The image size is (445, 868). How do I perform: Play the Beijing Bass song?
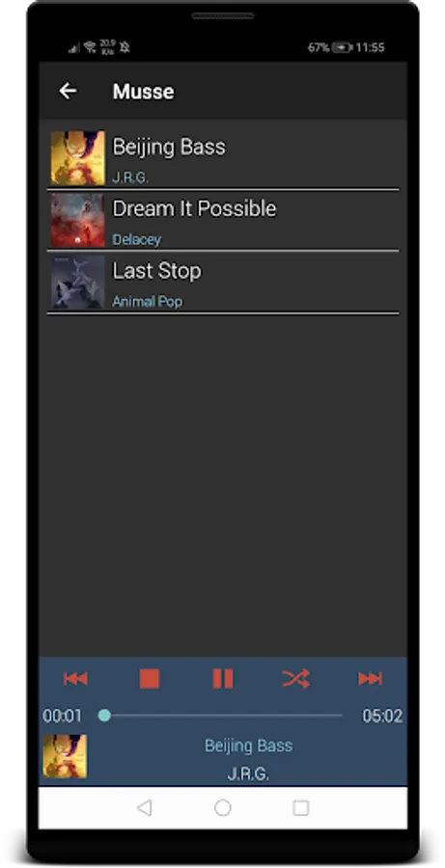click(223, 158)
